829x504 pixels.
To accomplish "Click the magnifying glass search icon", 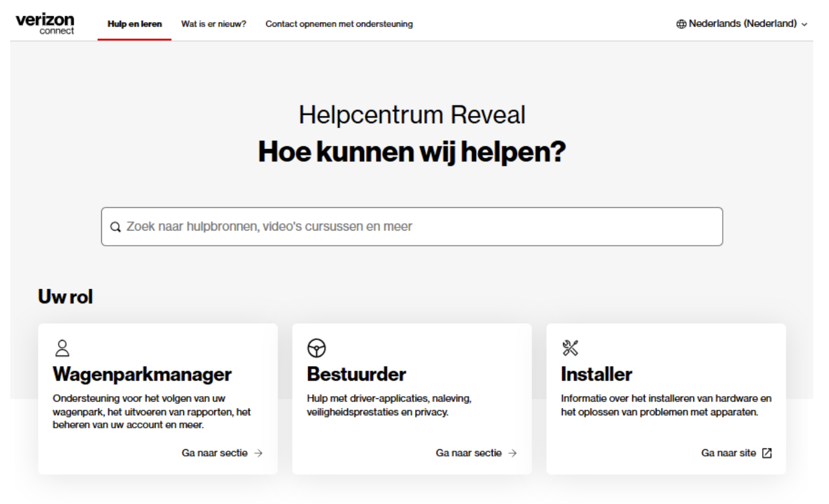I will click(x=115, y=227).
